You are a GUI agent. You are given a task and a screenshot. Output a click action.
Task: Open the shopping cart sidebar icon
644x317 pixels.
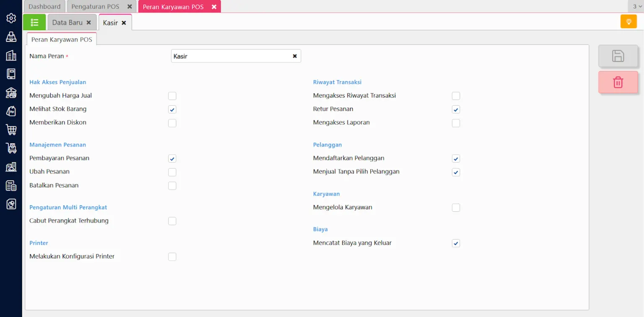click(x=11, y=130)
